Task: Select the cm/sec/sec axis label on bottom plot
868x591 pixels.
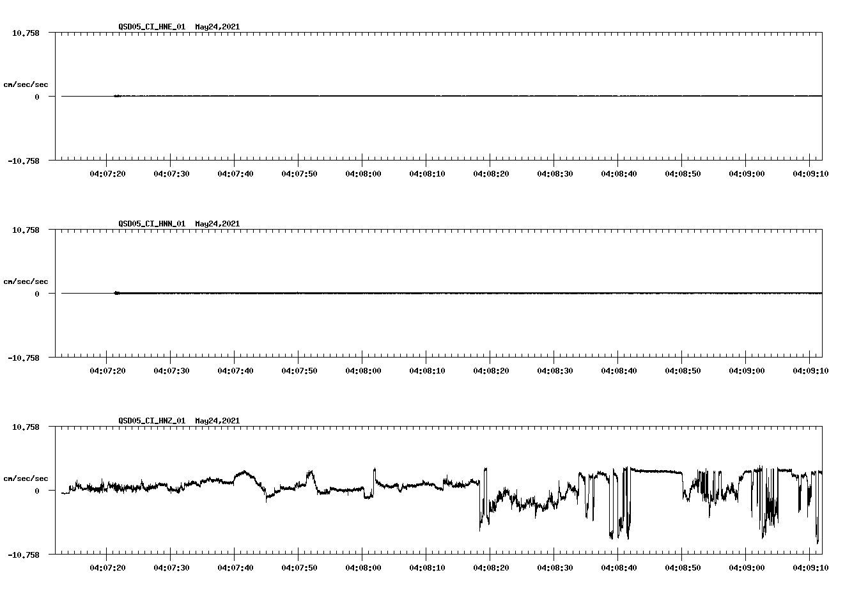Action: click(26, 477)
